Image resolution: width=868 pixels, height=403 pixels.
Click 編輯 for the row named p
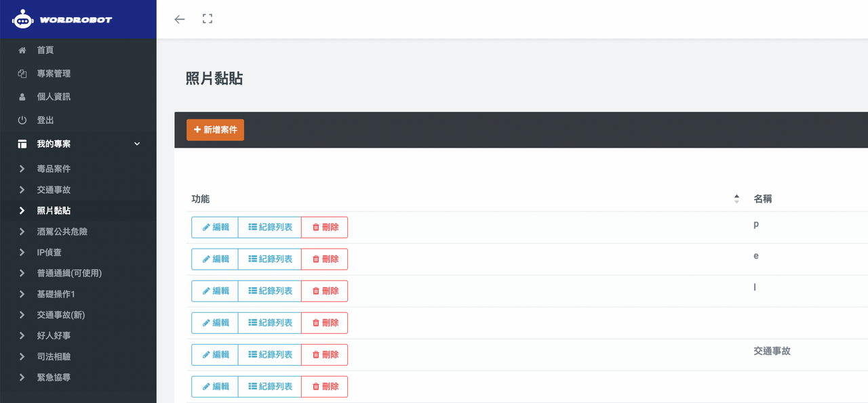[215, 228]
